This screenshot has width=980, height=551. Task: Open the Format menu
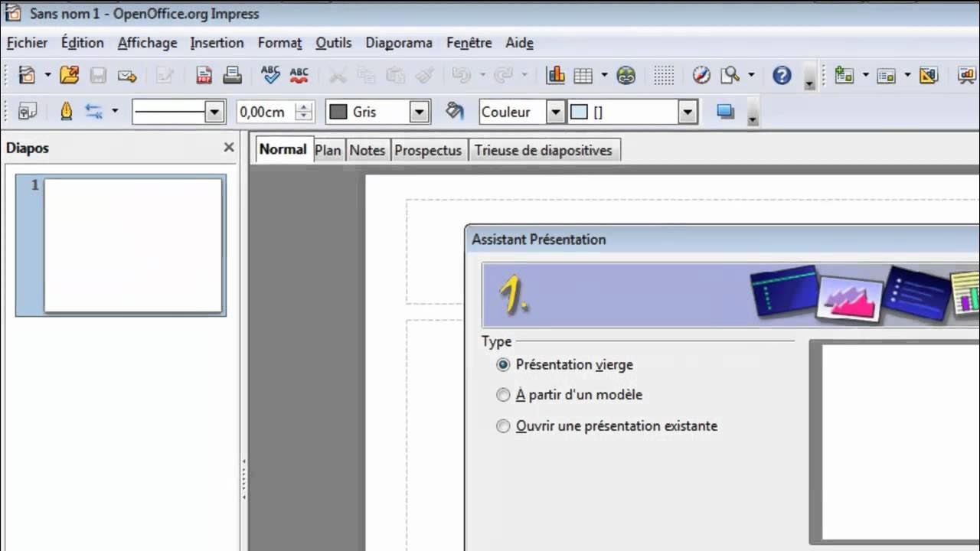[280, 43]
